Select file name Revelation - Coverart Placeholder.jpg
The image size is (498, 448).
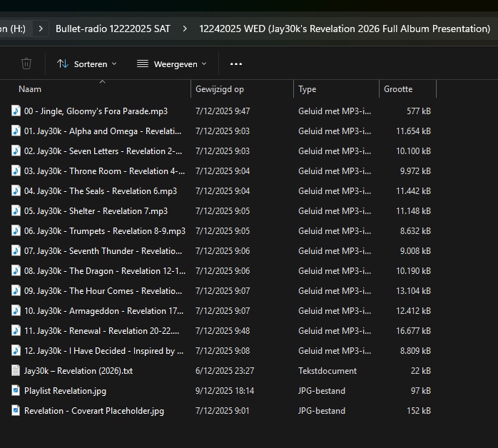(x=94, y=411)
